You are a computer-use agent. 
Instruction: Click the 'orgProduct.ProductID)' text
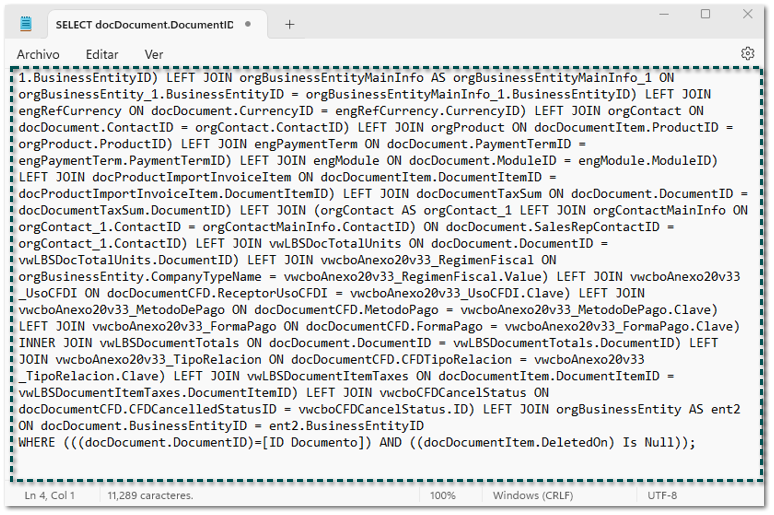coord(95,144)
